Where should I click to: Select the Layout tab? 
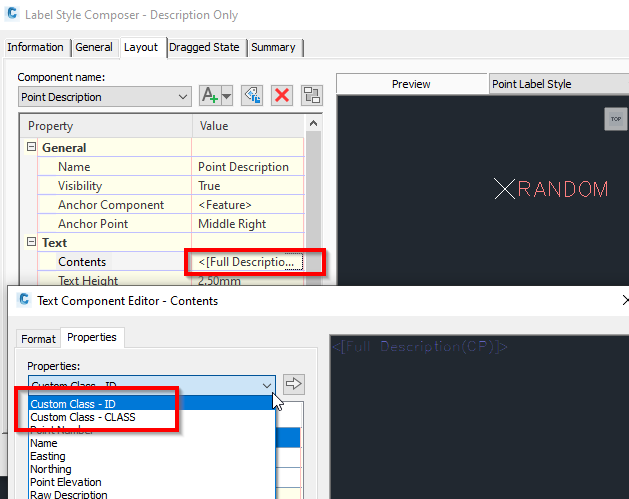(x=141, y=47)
